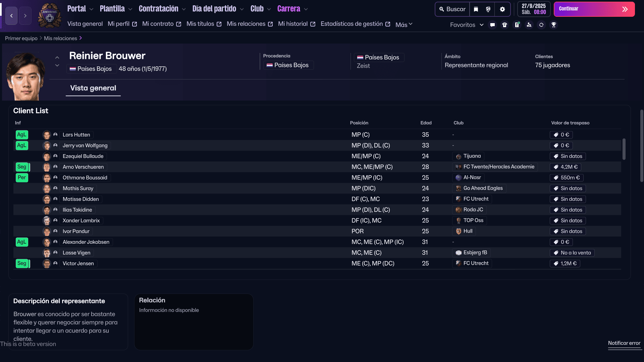Open Arno Verschueren's player entry
Image resolution: width=644 pixels, height=362 pixels.
coord(83,167)
